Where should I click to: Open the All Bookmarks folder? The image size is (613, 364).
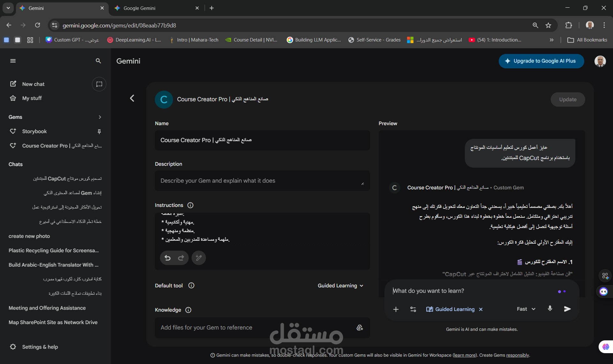[x=587, y=40]
